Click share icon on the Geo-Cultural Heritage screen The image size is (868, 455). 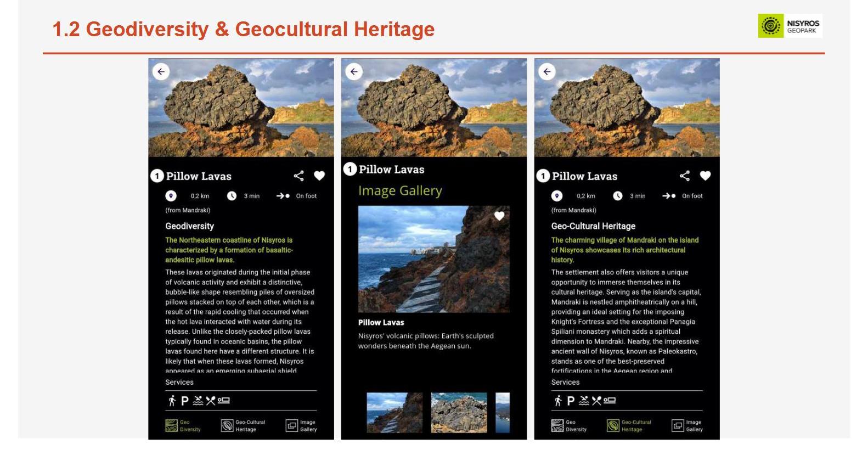684,176
